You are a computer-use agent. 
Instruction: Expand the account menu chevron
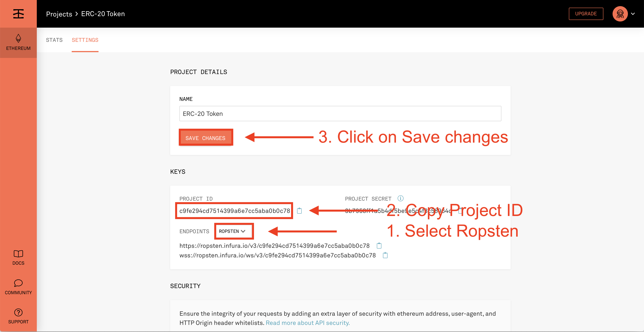coord(633,14)
